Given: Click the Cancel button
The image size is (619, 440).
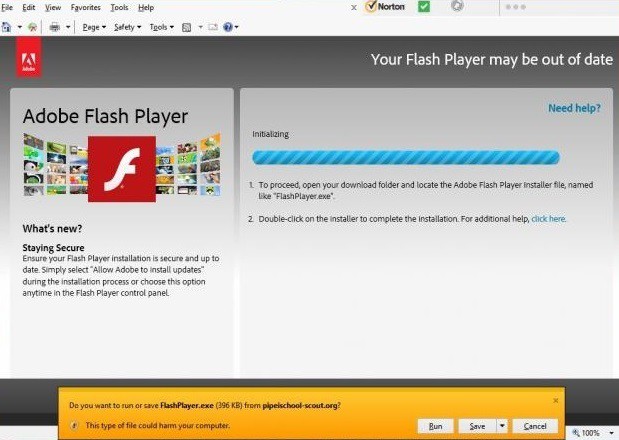Looking at the screenshot, I should (x=535, y=426).
